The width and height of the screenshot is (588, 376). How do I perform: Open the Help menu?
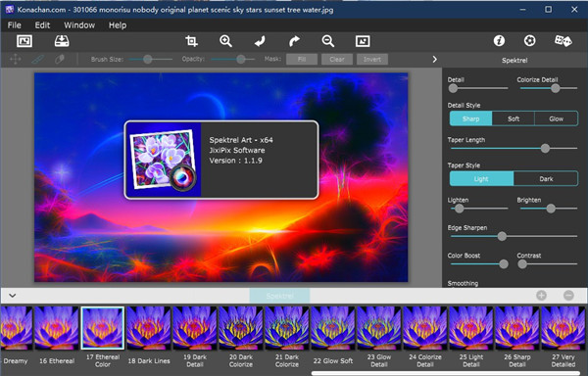pos(118,25)
